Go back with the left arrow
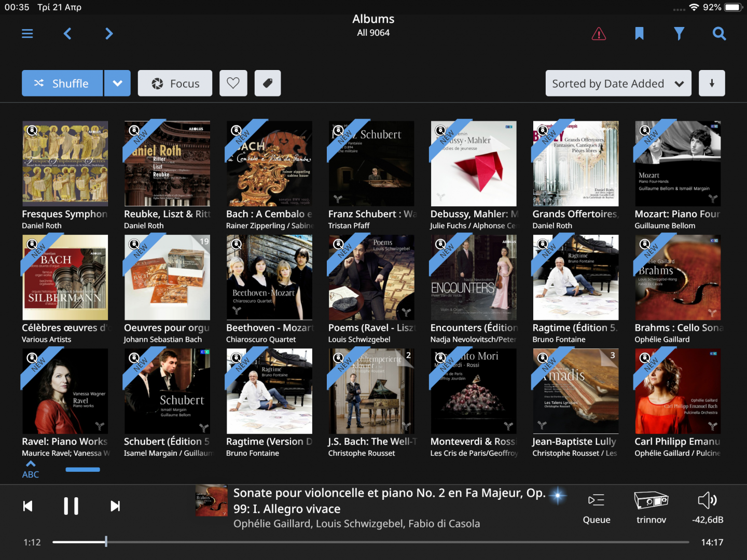The height and width of the screenshot is (560, 747). pyautogui.click(x=67, y=34)
